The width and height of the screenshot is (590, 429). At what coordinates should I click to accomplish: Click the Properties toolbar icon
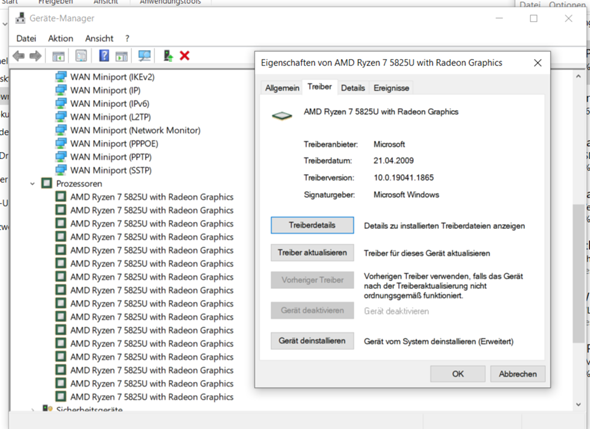81,56
